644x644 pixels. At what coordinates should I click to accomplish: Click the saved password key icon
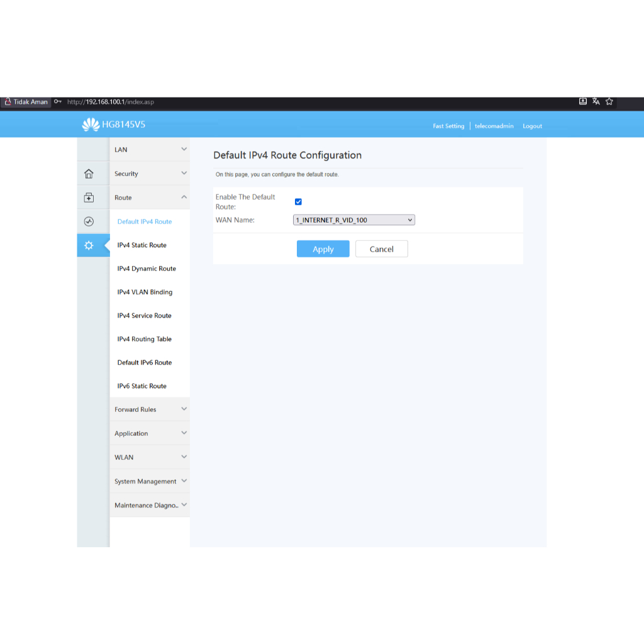pos(58,102)
